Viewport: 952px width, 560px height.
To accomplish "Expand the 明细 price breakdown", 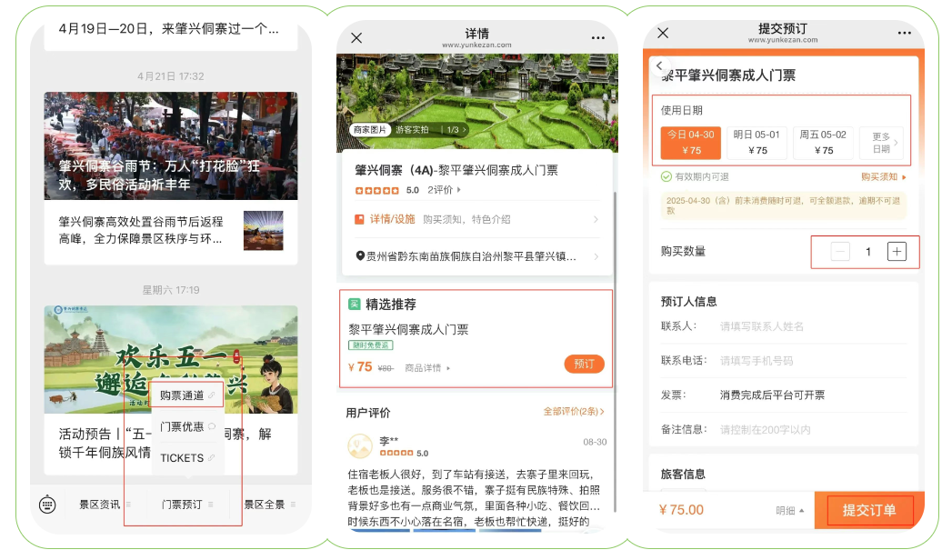I will [x=789, y=511].
